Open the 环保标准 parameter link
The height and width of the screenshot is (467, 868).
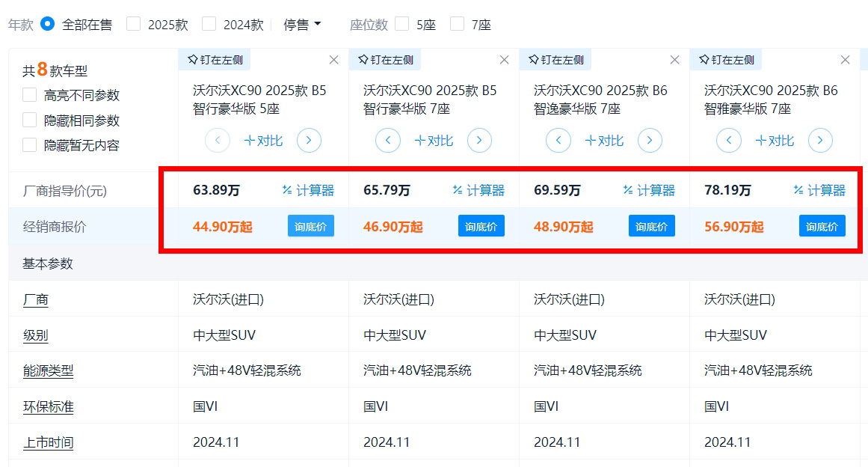(x=48, y=406)
